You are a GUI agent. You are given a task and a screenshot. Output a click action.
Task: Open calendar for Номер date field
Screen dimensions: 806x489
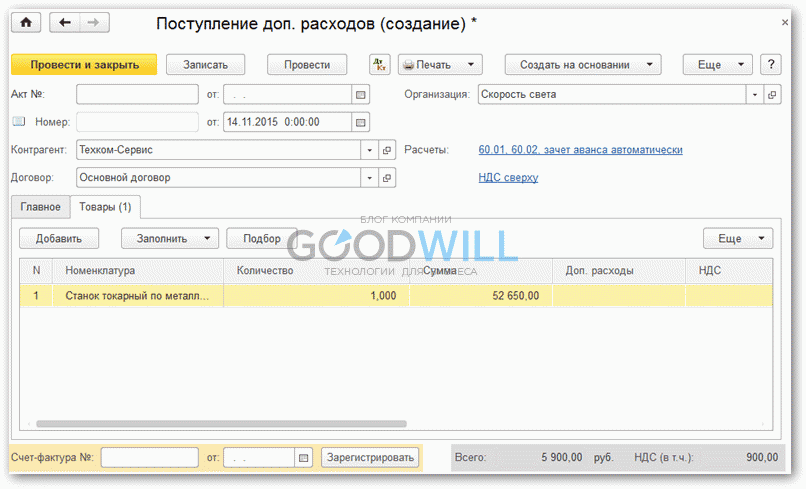click(360, 122)
